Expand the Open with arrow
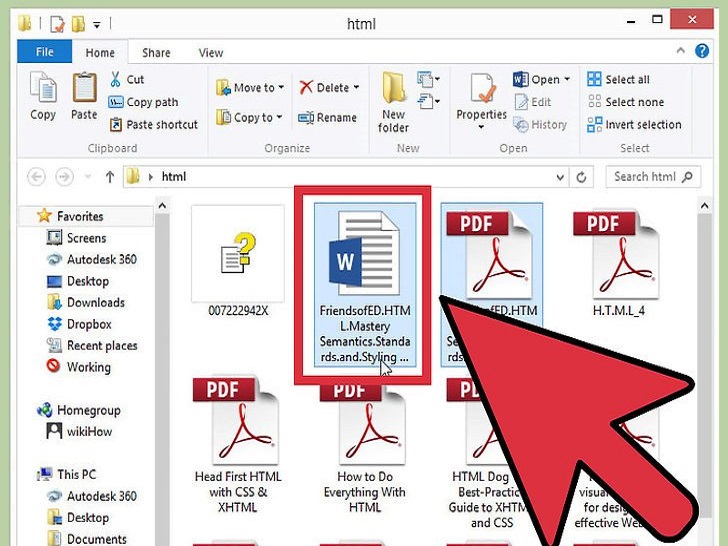Image resolution: width=728 pixels, height=546 pixels. (567, 79)
